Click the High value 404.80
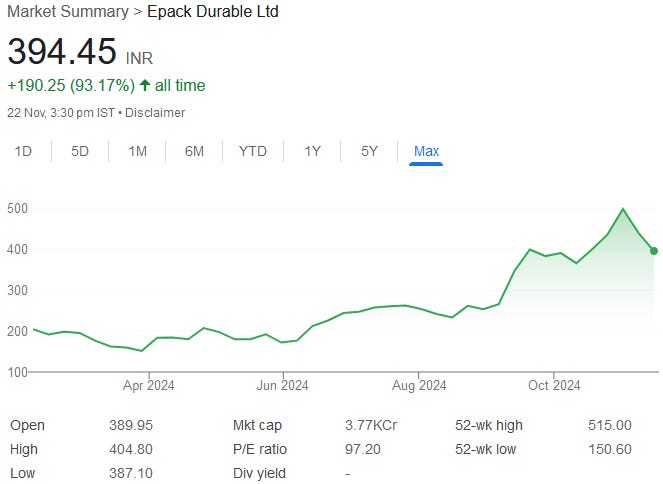This screenshot has height=484, width=663. [131, 449]
